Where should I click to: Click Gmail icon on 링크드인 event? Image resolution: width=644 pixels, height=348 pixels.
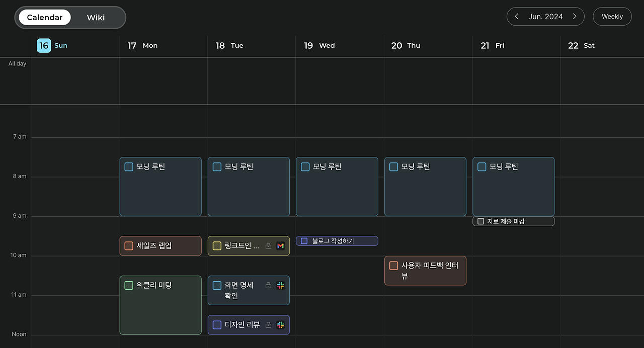click(280, 246)
